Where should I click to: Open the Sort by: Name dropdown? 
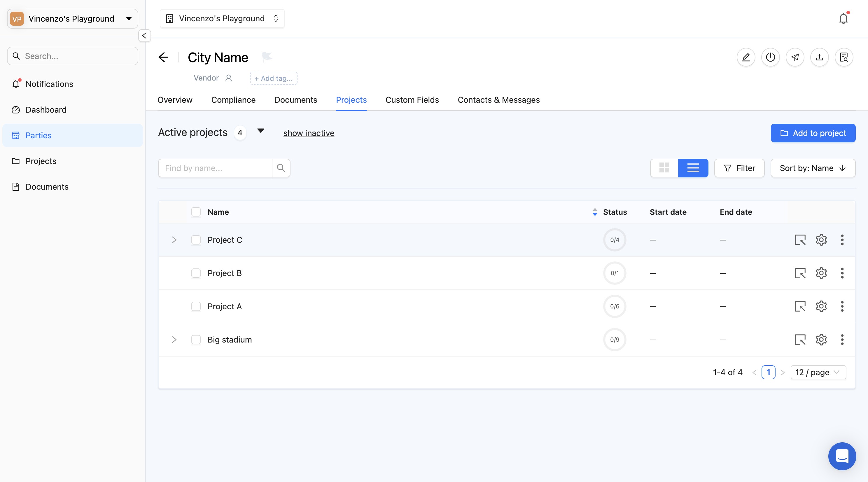coord(812,168)
